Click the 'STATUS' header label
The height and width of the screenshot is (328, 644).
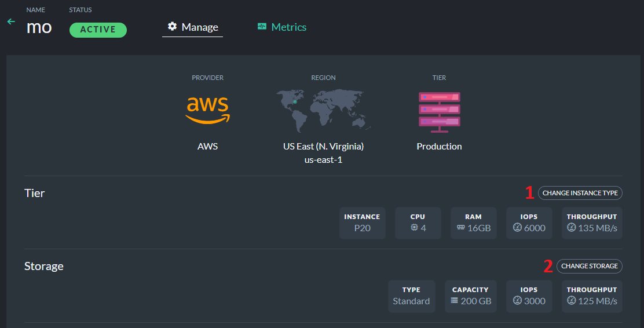tap(80, 10)
